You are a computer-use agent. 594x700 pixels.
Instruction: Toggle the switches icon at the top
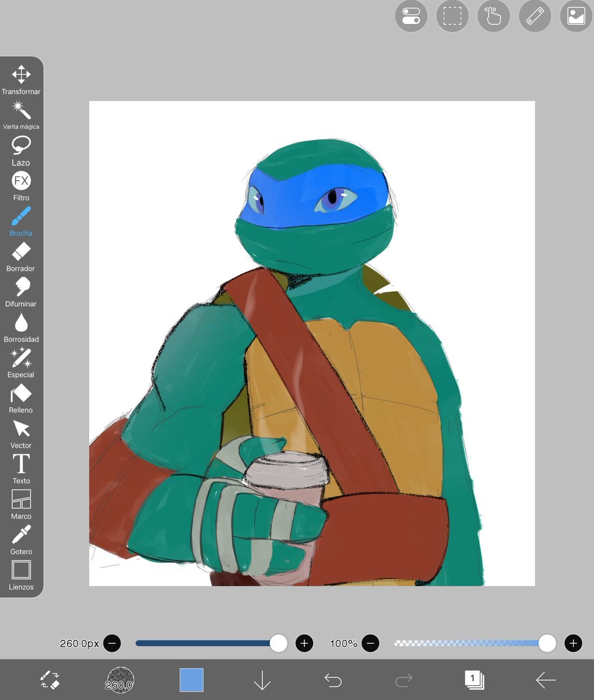(x=411, y=16)
